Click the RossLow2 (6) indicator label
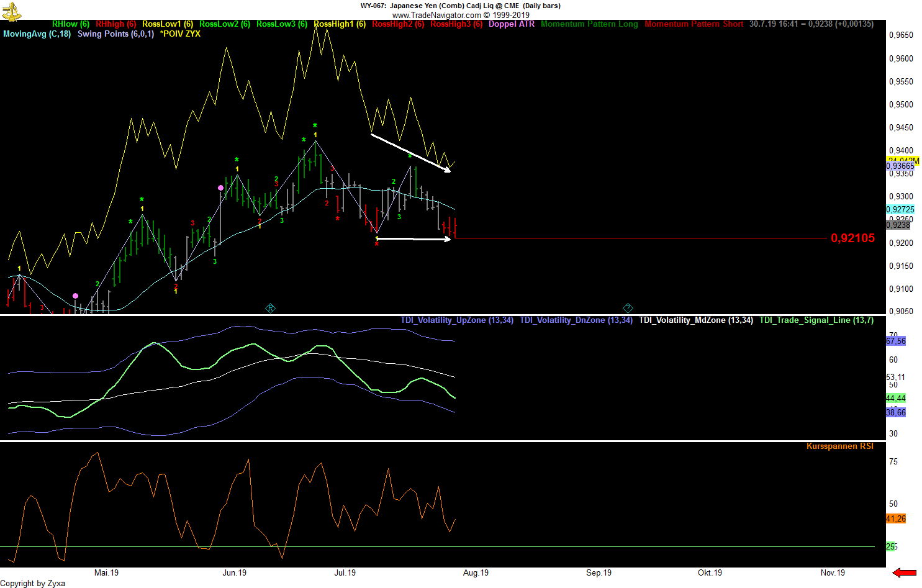The image size is (922, 588). pyautogui.click(x=225, y=24)
